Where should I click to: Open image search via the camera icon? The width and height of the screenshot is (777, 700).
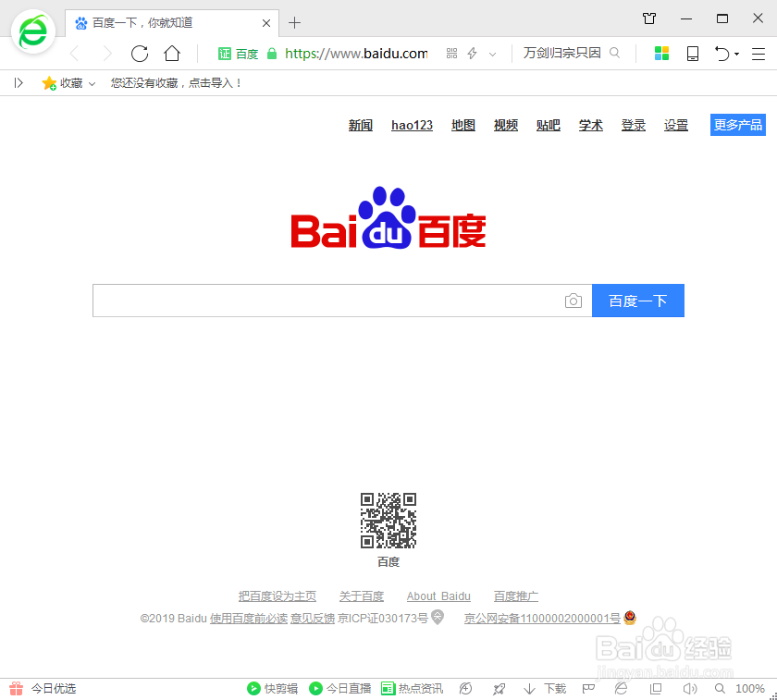tap(573, 300)
